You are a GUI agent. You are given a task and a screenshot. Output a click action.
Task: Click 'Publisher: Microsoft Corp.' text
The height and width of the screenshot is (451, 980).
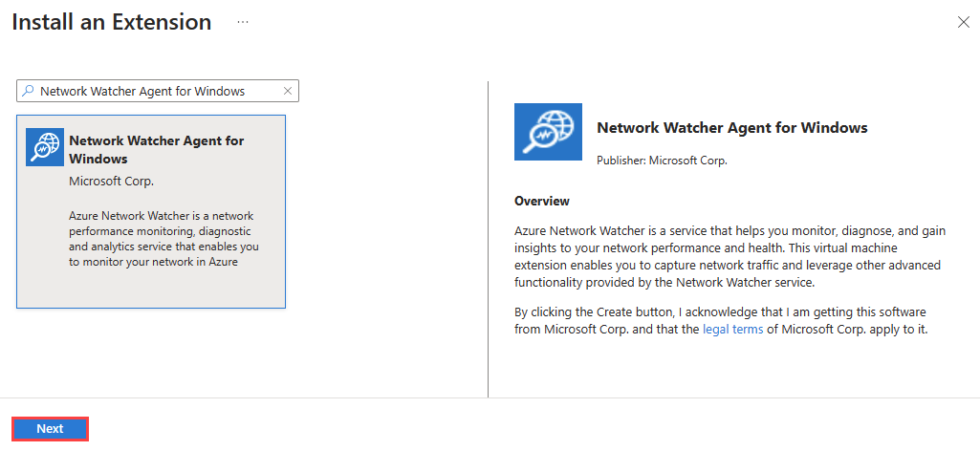click(x=662, y=160)
